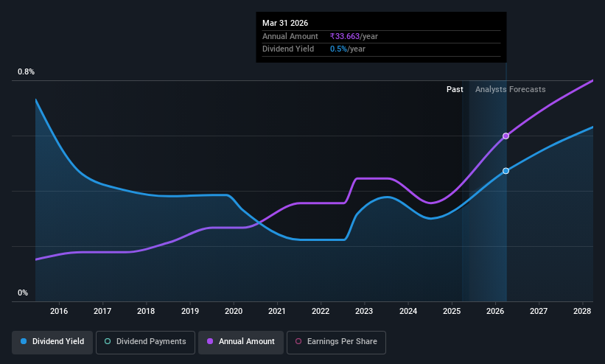Click the teal Dividend Payments circle icon

pos(108,342)
